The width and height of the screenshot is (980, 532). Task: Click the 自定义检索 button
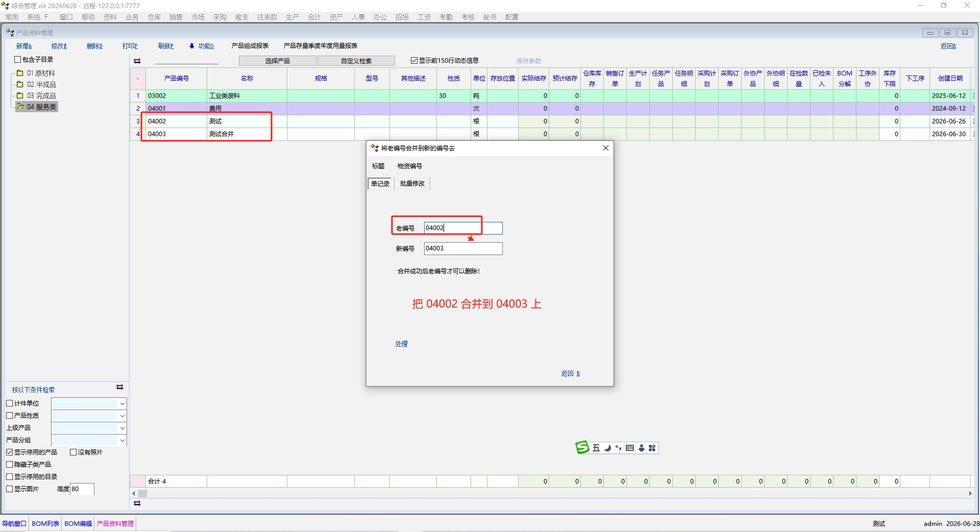tap(356, 61)
